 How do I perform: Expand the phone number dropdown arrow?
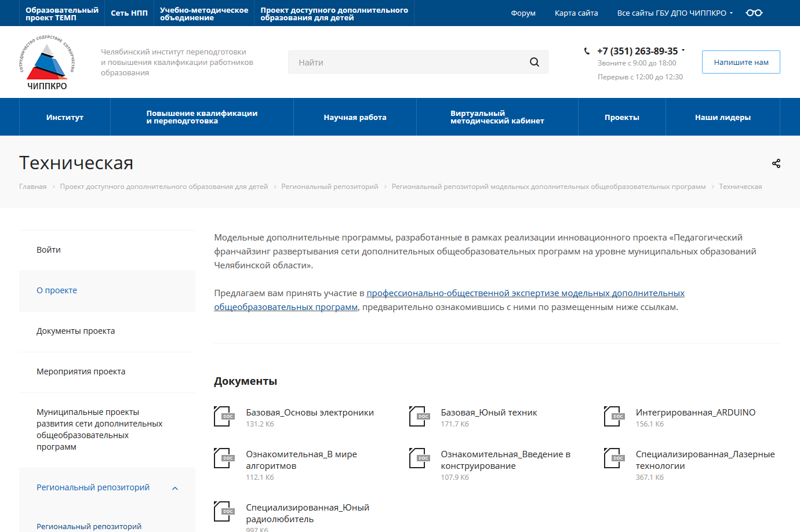(683, 50)
